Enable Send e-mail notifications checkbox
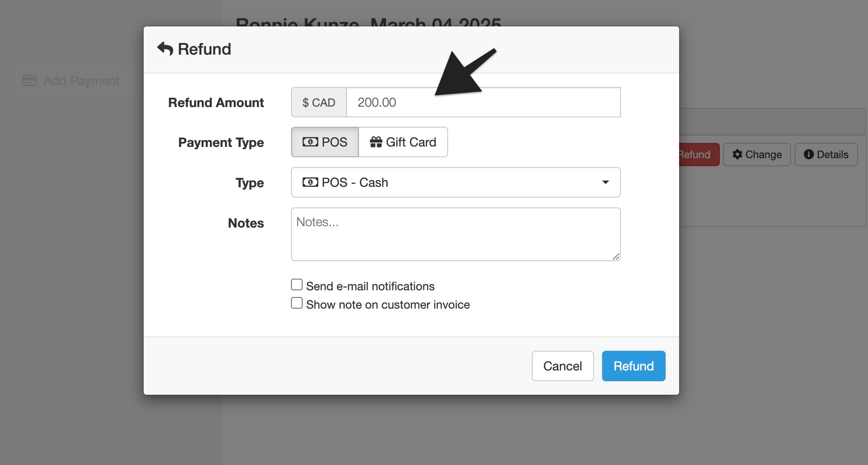 coord(297,285)
